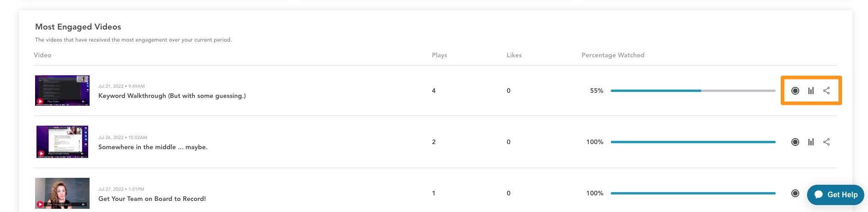The width and height of the screenshot is (868, 212).
Task: Click the Likes column header
Action: (514, 55)
